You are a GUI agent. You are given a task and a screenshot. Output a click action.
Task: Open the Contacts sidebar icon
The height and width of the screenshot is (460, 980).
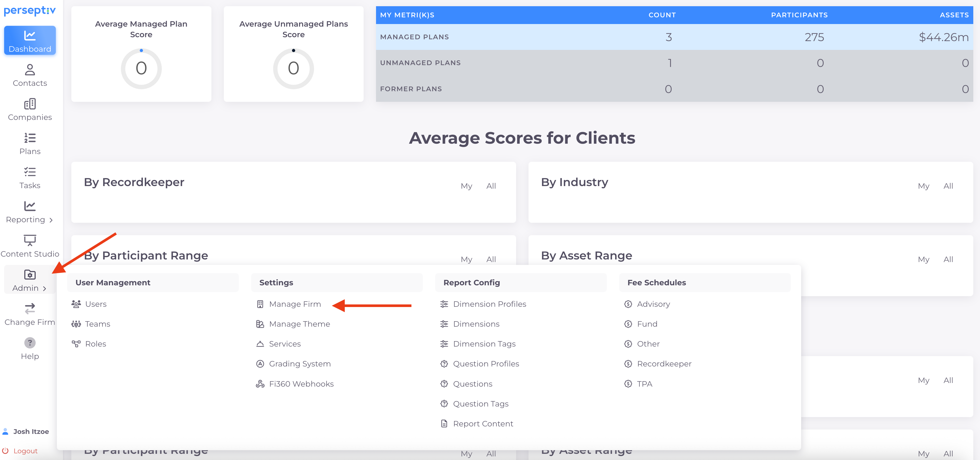click(30, 70)
